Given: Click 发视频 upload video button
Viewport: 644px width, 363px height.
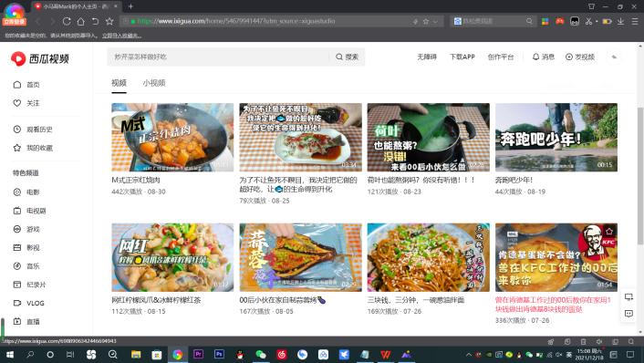Looking at the screenshot, I should pos(580,57).
